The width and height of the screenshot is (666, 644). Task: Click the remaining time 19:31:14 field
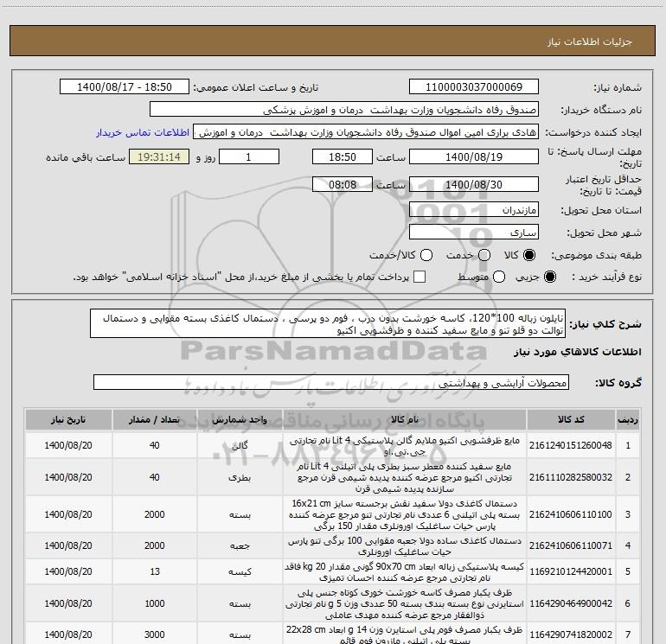coord(159,156)
